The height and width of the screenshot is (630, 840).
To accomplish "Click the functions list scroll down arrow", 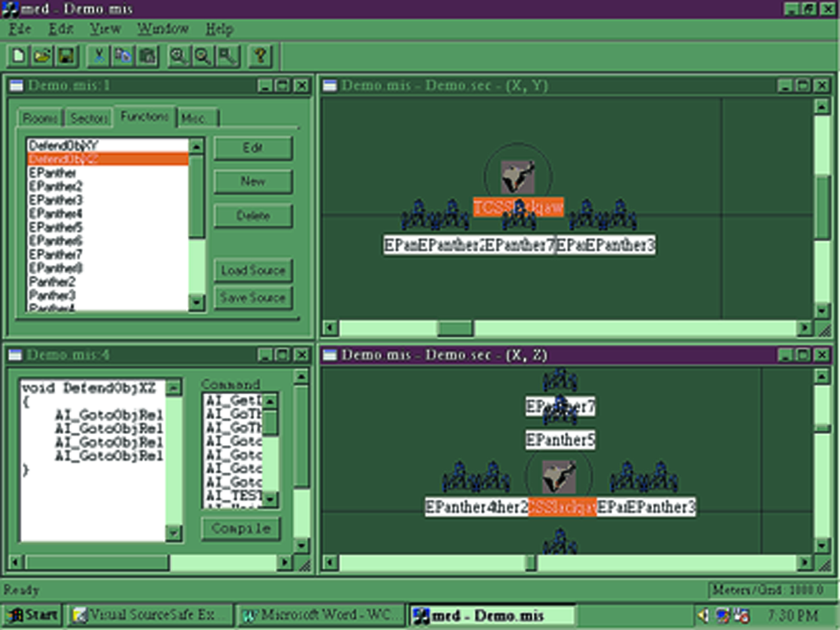I will click(196, 303).
